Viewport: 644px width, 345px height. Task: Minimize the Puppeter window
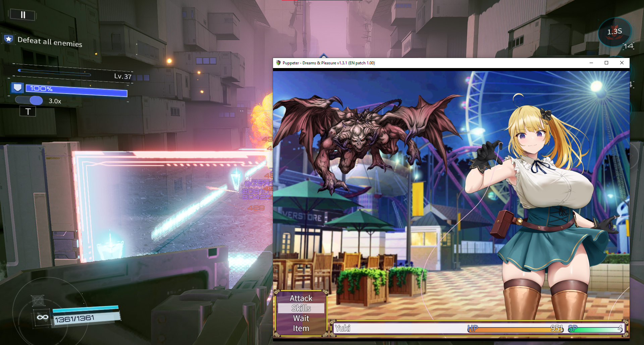coord(591,63)
